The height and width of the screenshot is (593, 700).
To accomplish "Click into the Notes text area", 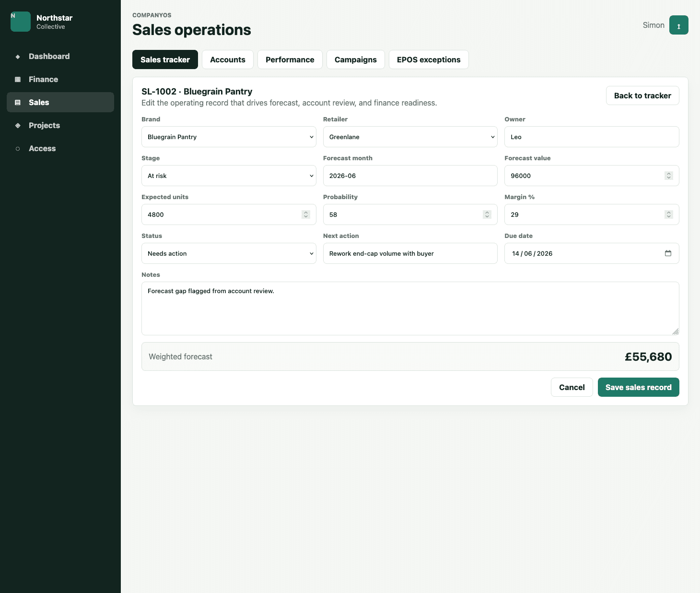I will [410, 308].
